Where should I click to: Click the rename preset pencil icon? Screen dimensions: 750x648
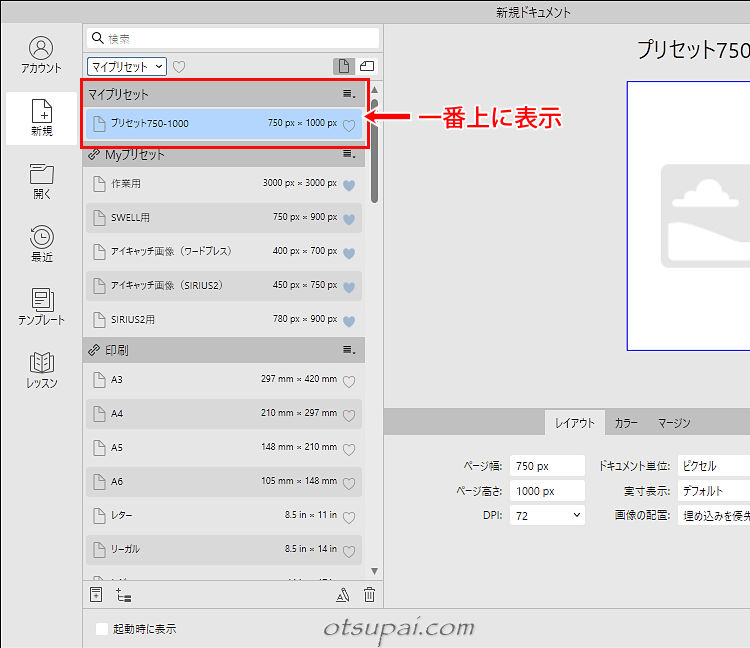click(342, 595)
